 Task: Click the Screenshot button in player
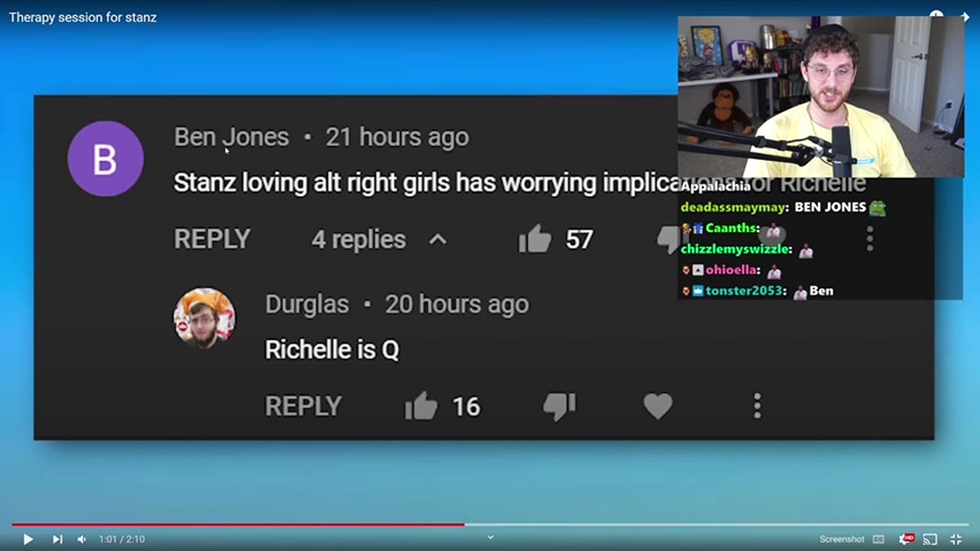click(x=842, y=540)
